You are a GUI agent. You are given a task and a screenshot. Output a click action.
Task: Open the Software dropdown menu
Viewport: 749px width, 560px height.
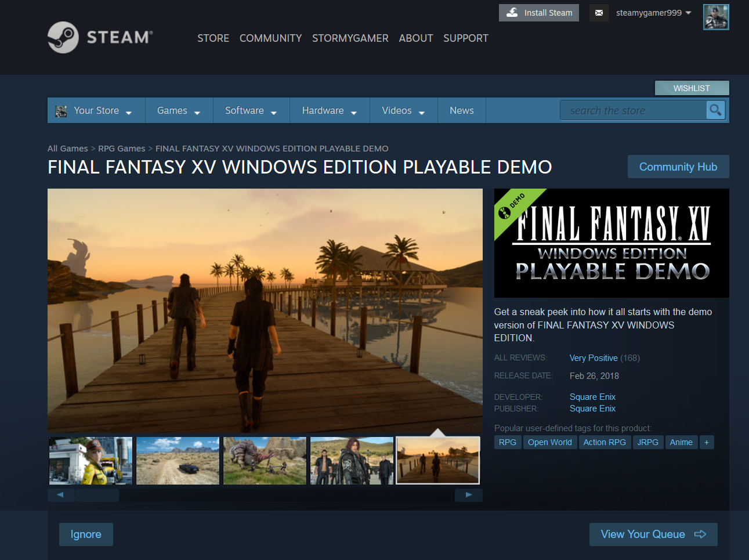(x=251, y=110)
